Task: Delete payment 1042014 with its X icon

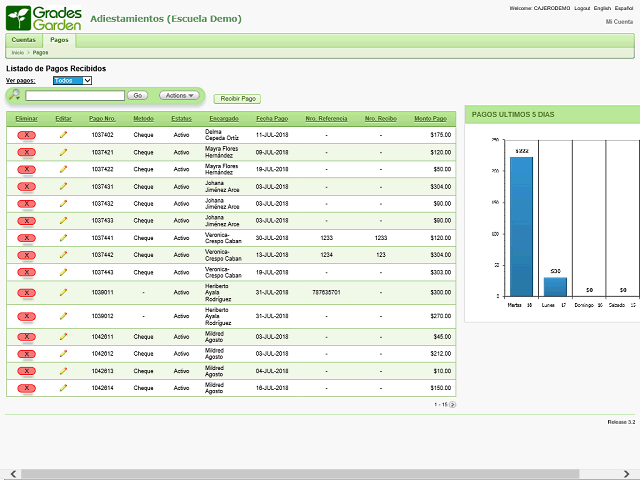Action: (27, 388)
